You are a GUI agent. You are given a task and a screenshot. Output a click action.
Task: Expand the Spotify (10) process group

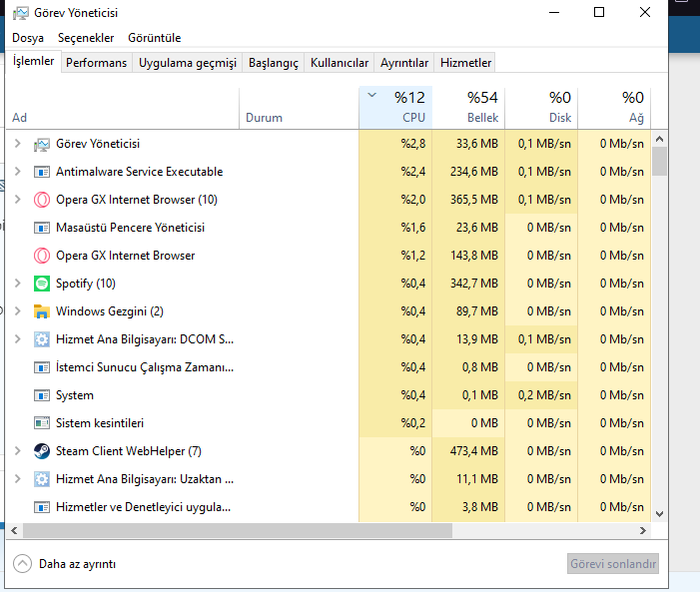[17, 284]
